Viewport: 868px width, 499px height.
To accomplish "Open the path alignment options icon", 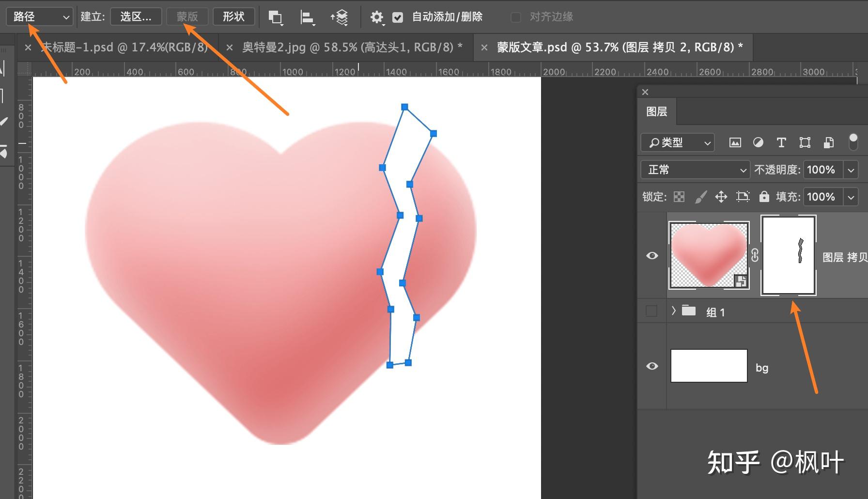I will (307, 17).
